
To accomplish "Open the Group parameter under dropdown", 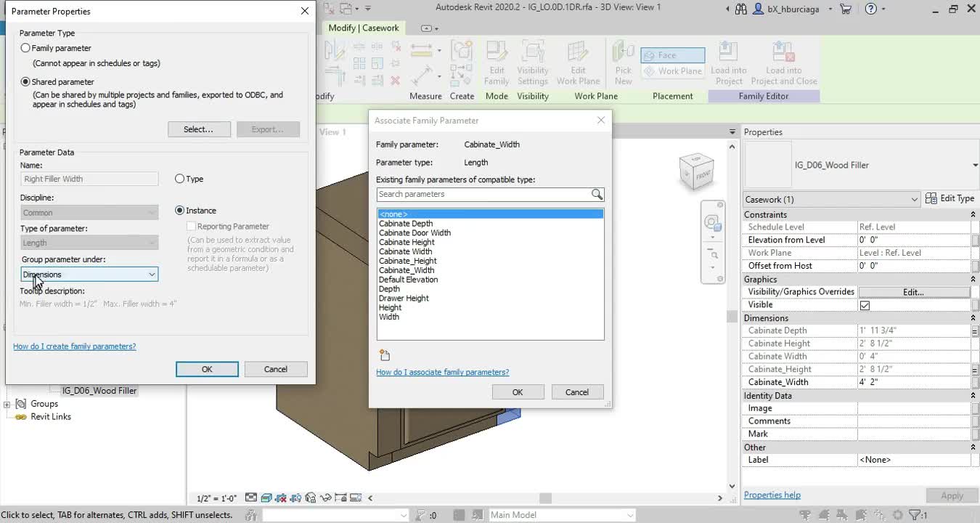I will click(x=89, y=275).
